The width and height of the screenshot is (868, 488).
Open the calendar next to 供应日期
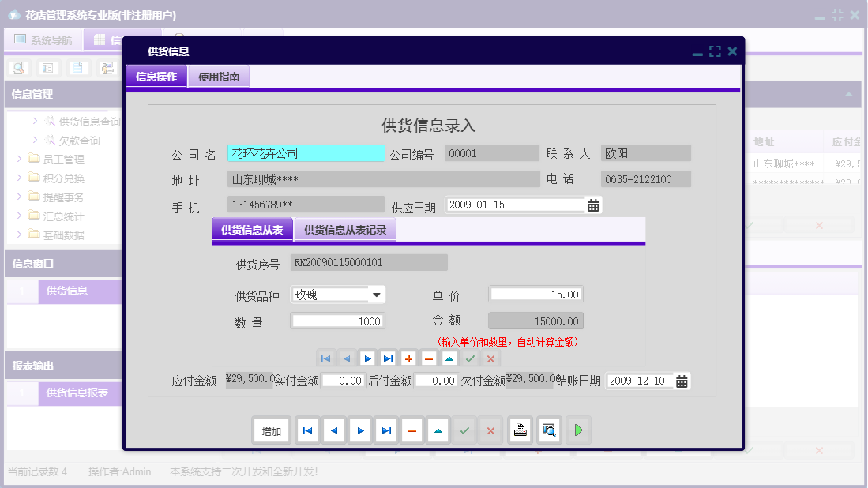click(x=592, y=204)
